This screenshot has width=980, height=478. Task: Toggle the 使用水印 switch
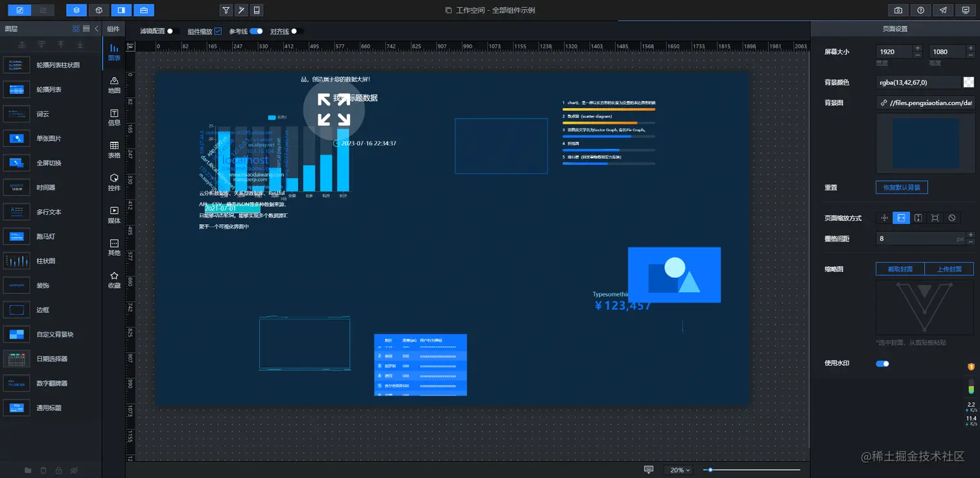pos(883,363)
